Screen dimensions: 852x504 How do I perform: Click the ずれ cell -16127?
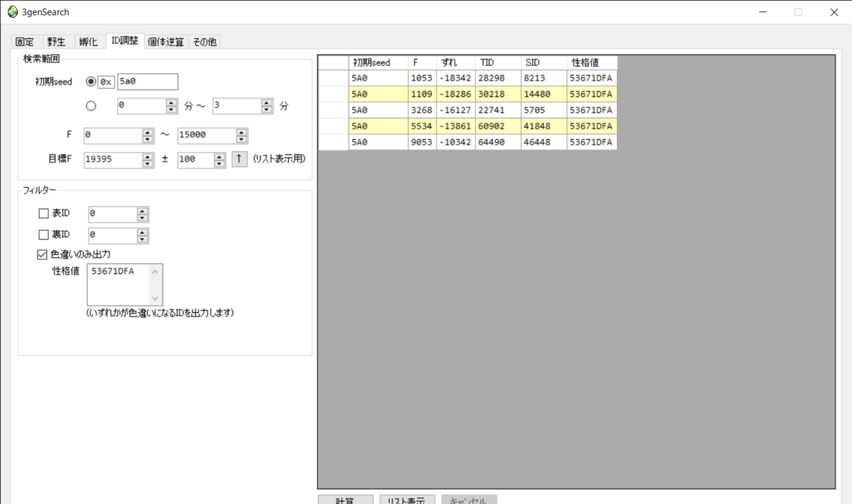[456, 110]
